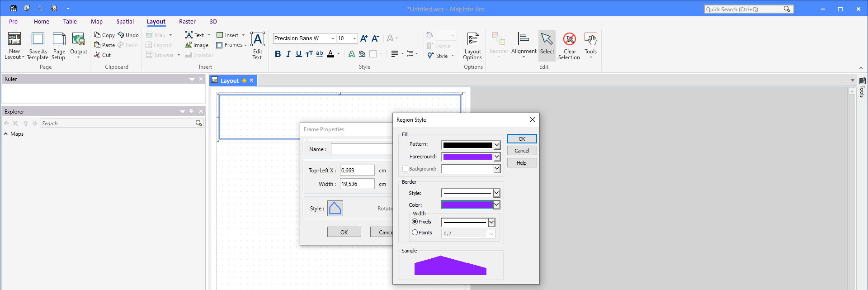
Task: Open Page Setup from the ribbon
Action: 59,45
